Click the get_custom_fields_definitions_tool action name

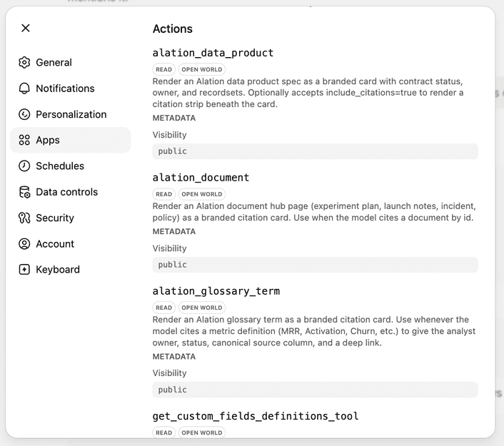[256, 416]
